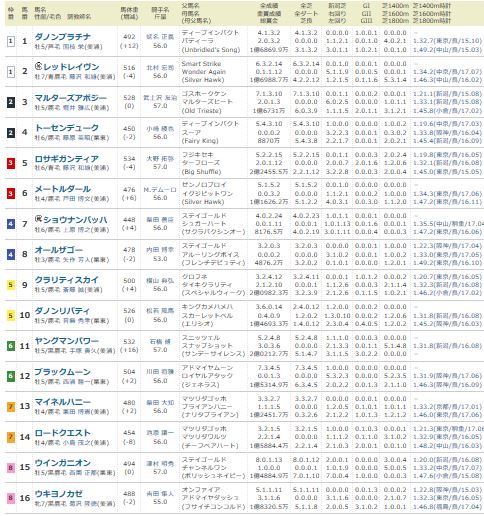Click horse weight 532 in ヤングマンパワー row
The image size is (484, 516).
[x=129, y=342]
